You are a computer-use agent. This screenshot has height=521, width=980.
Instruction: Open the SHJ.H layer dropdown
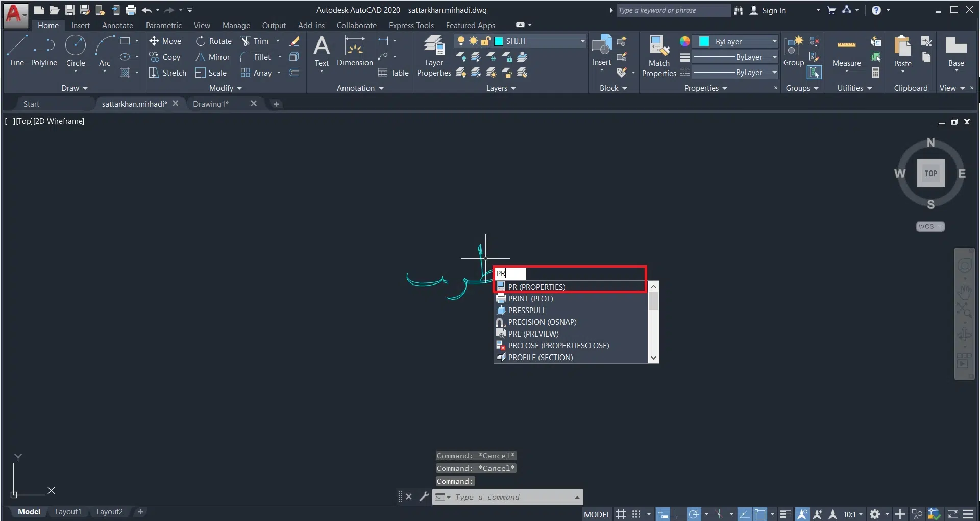(582, 41)
